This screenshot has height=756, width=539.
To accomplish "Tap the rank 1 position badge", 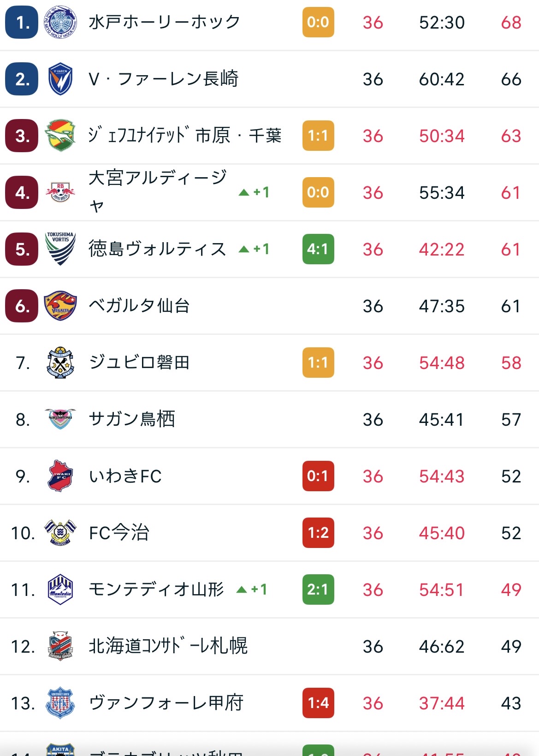I will 22,22.
